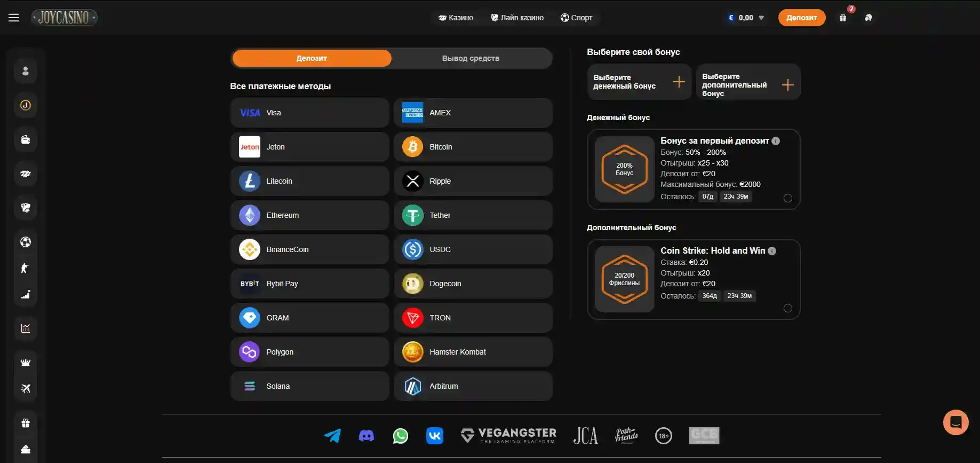980x463 pixels.
Task: Click the Vegangster platform logo
Action: (508, 436)
